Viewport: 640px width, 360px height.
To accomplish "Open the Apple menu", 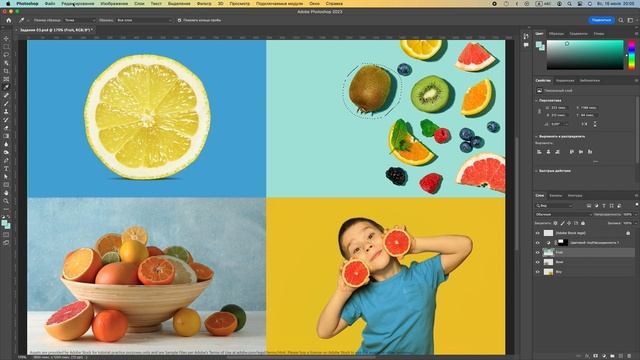I will (x=8, y=3).
